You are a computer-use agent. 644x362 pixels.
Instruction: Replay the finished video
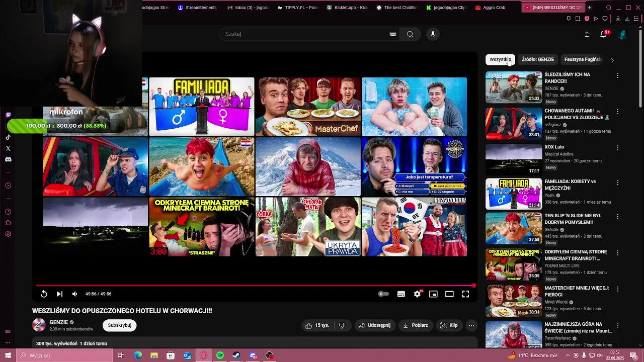point(44,294)
